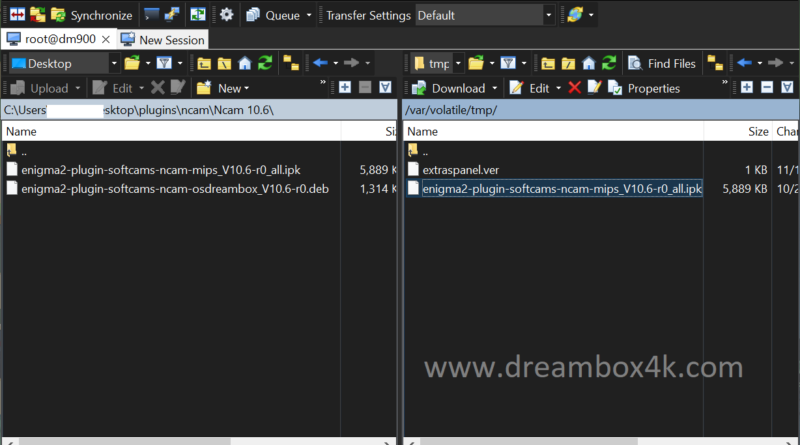Screen dimensions: 800x445
Task: Toggle the directory tree in remote panel
Action: coord(715,63)
